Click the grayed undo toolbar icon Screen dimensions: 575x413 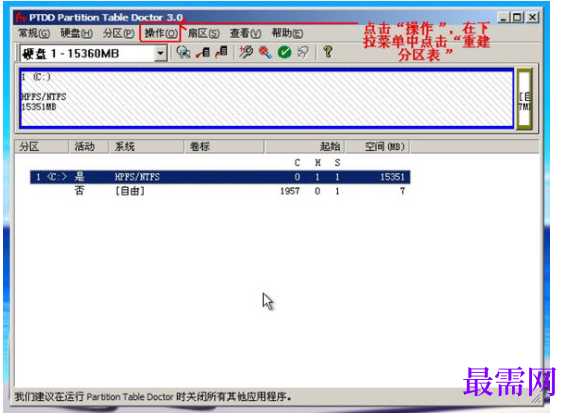tap(303, 52)
